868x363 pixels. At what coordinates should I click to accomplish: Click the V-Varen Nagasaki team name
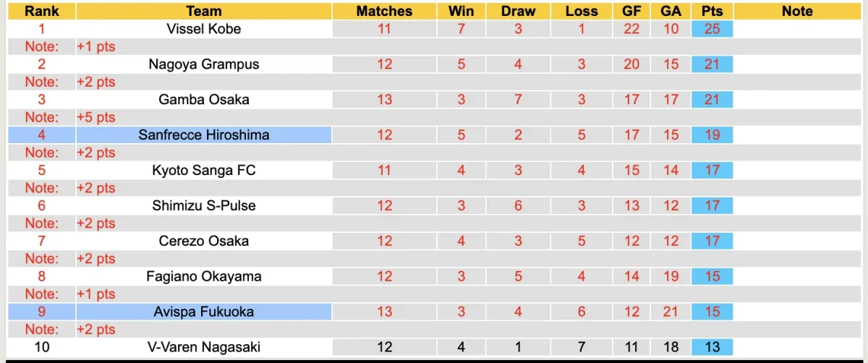click(x=203, y=347)
